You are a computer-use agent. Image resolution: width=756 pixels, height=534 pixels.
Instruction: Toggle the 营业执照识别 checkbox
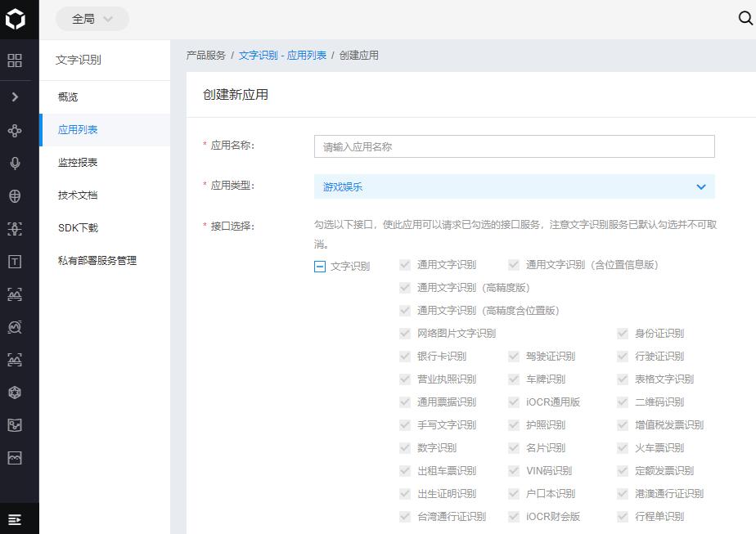405,379
